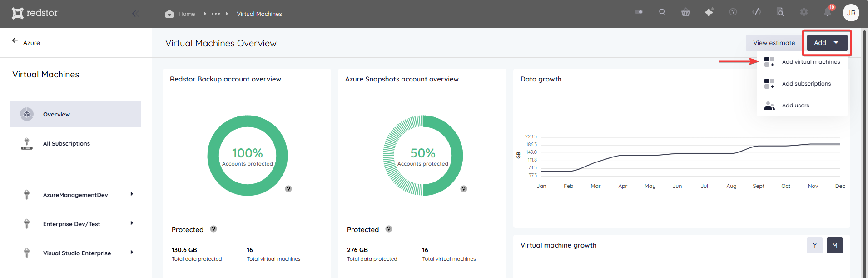Click the AzureManagementDev key icon

pyautogui.click(x=27, y=195)
